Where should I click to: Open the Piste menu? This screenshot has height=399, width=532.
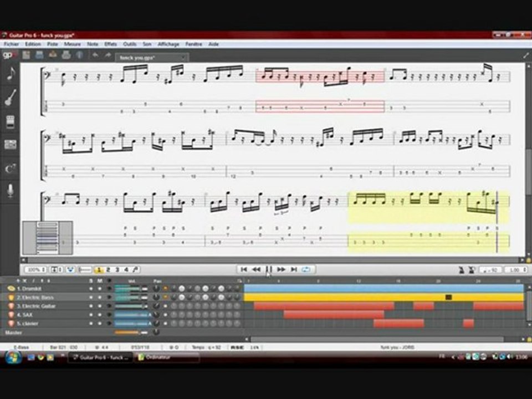pyautogui.click(x=52, y=44)
